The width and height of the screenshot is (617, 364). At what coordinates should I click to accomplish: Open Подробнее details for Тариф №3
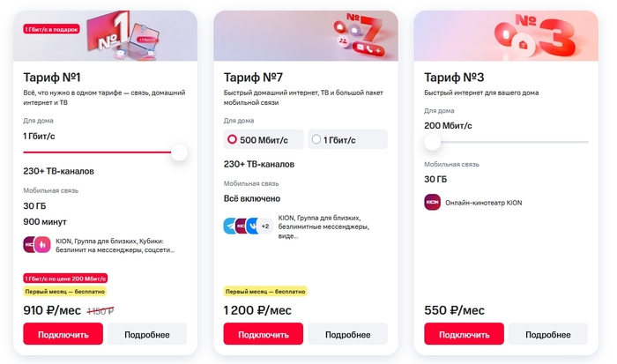pos(548,334)
